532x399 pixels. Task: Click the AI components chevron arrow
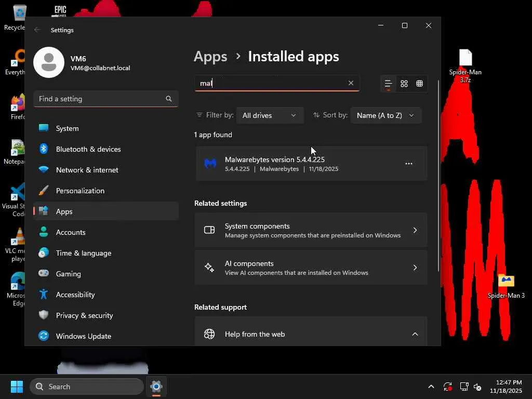[415, 268]
